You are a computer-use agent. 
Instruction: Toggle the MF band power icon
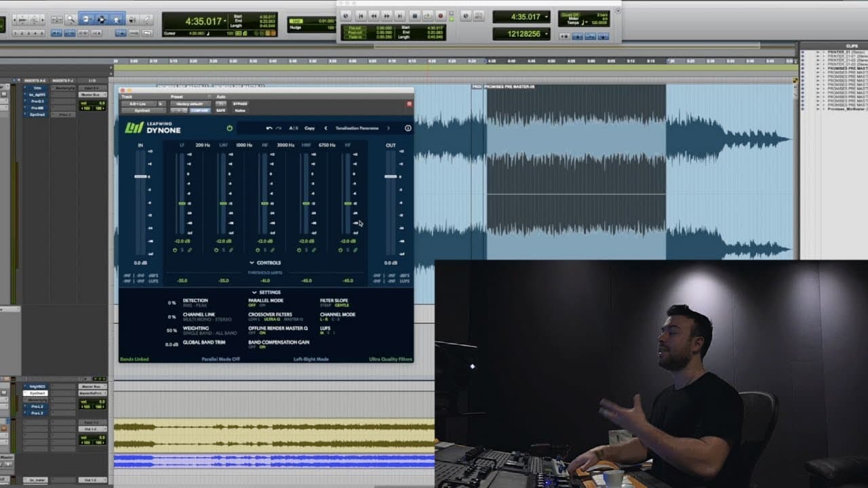[x=258, y=250]
